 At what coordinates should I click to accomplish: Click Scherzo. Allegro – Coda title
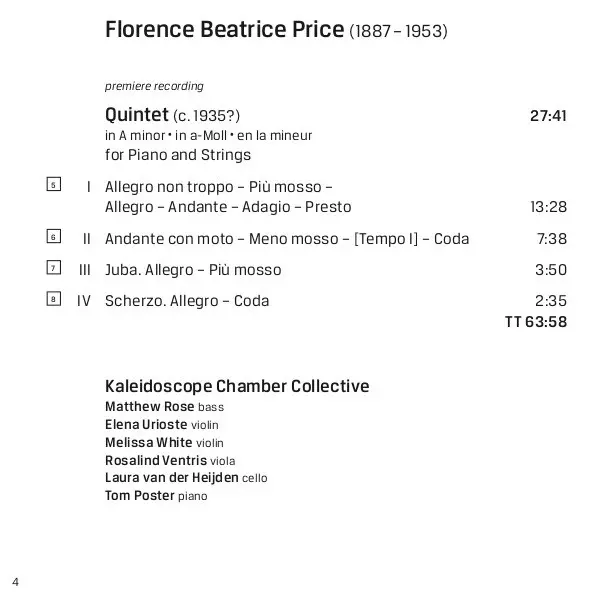click(x=187, y=301)
